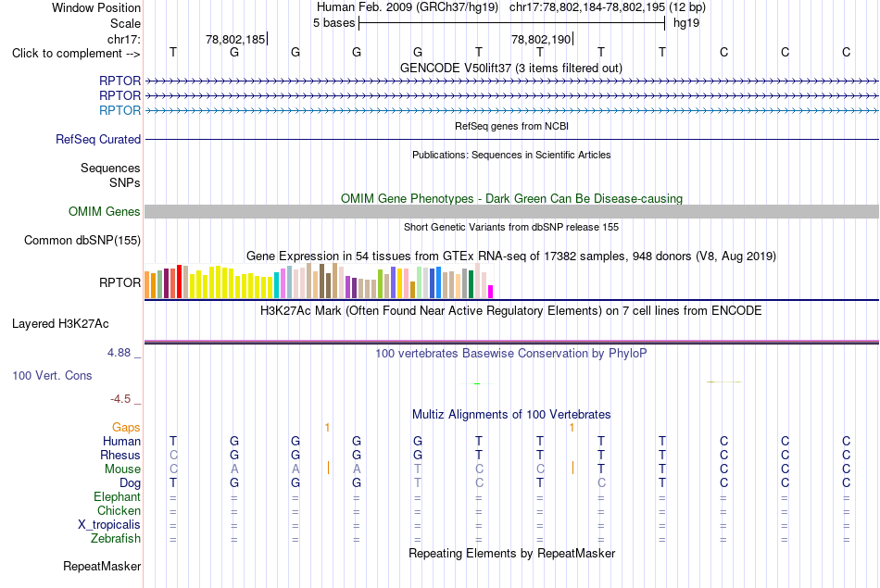Select the X_tropicalis species label

click(x=109, y=525)
